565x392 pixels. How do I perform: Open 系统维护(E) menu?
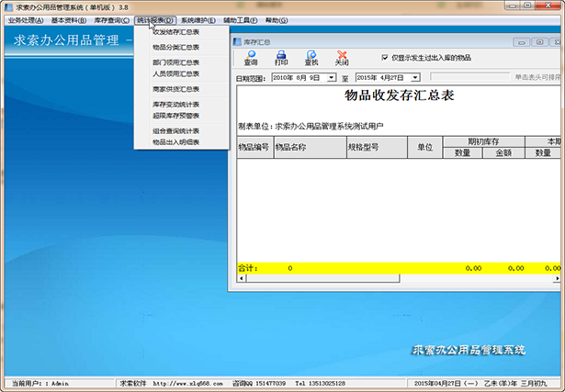point(198,20)
